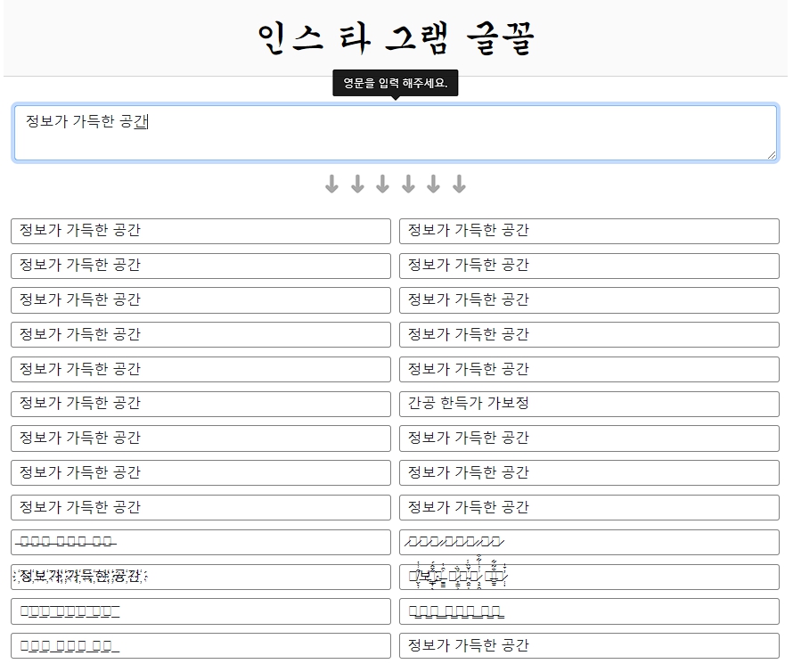Select left box just above strikethrough box

click(x=200, y=507)
